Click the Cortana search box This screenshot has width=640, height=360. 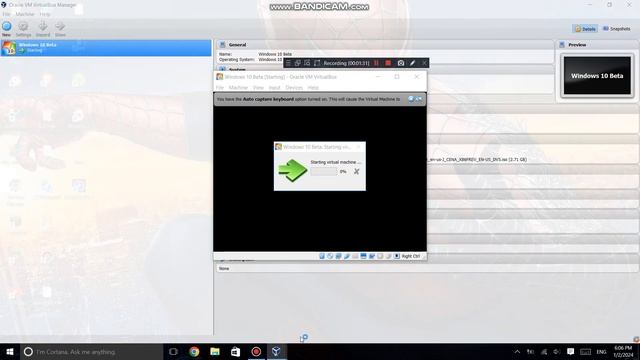click(92, 351)
